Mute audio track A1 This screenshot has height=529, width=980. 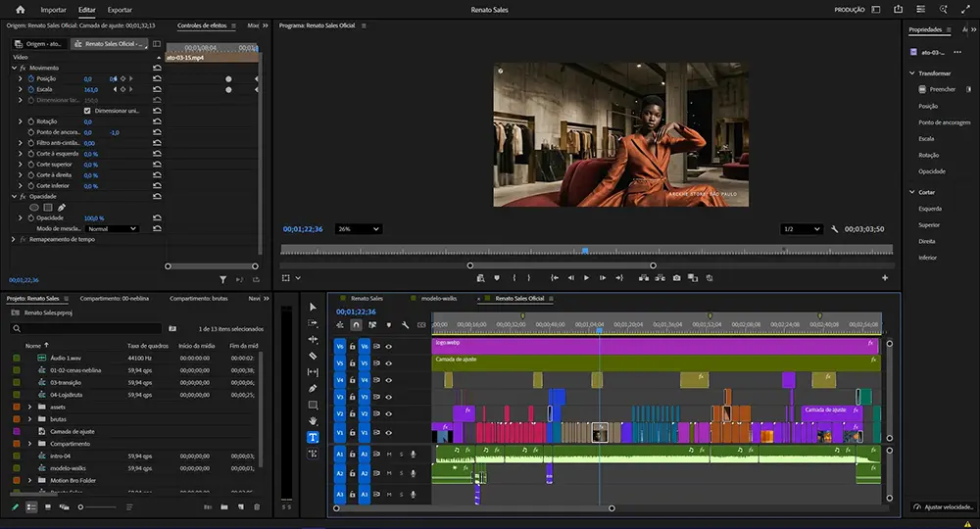click(x=389, y=454)
